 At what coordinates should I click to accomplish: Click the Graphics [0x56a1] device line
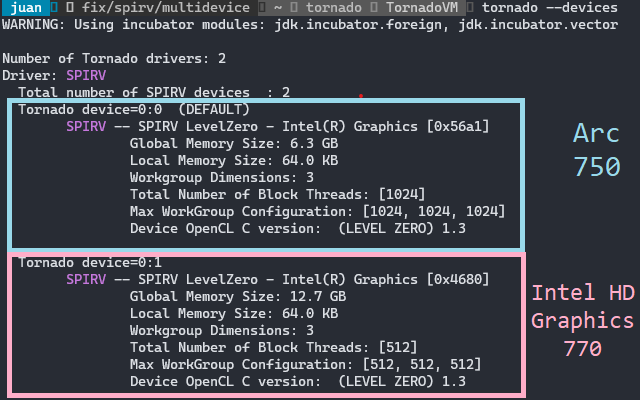[x=278, y=127]
